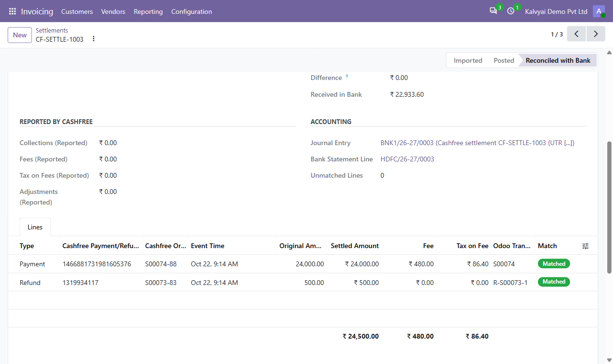
Task: Sort by Tax on Fee column
Action: [x=472, y=246]
